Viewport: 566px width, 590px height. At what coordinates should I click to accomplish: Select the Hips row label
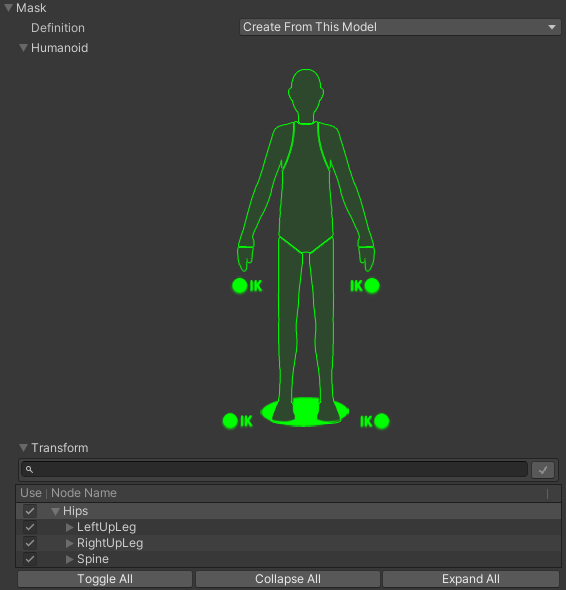(x=75, y=511)
